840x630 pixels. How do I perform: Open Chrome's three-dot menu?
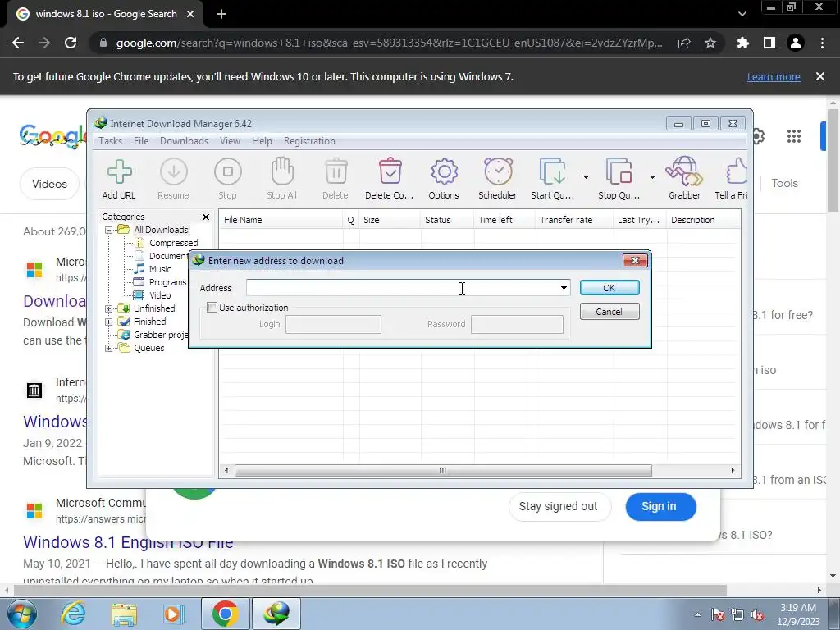click(822, 43)
